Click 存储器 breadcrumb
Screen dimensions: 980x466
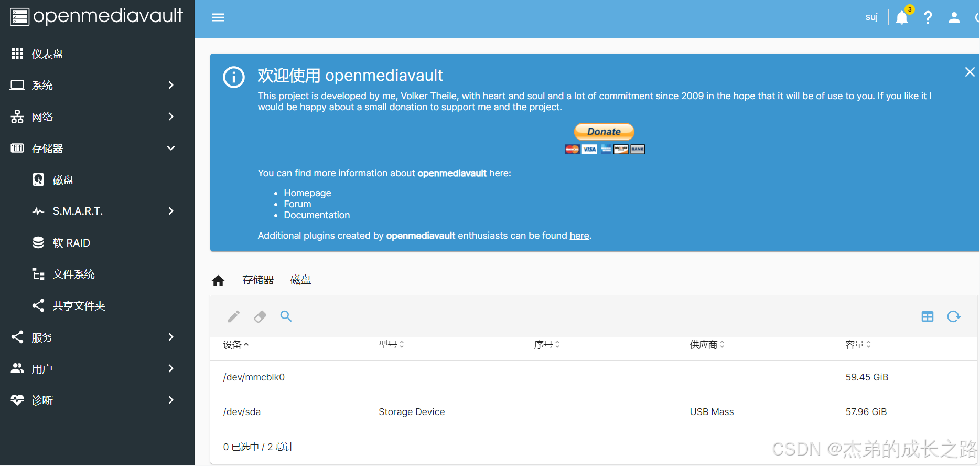click(258, 280)
